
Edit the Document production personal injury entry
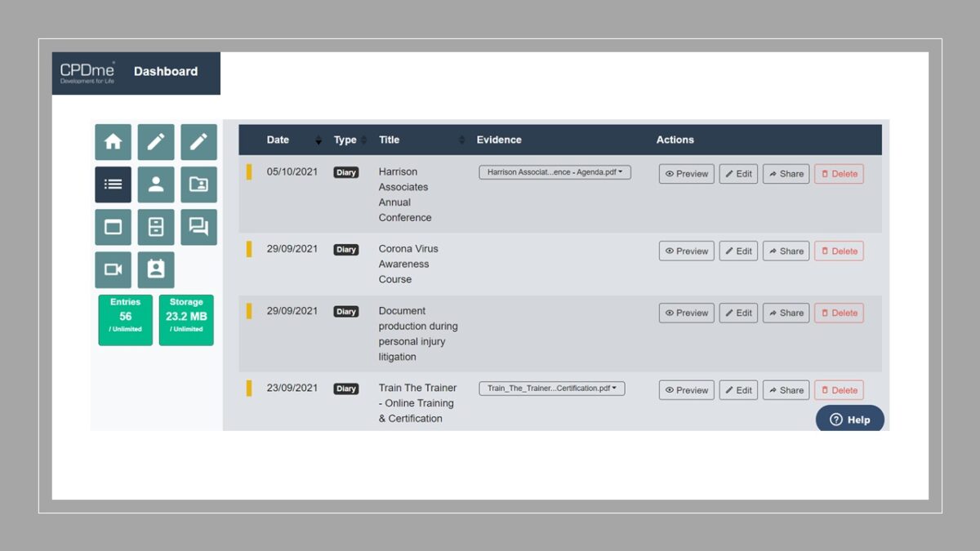[x=738, y=313]
